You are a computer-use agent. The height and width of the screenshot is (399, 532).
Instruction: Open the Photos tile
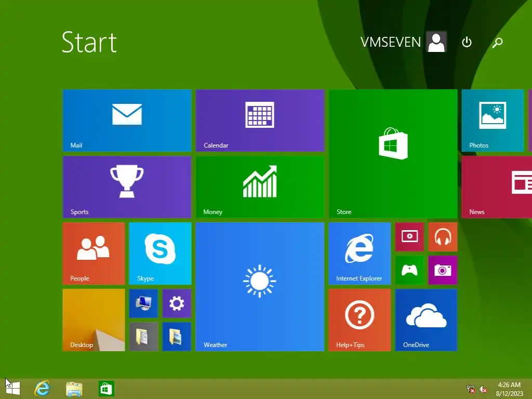pyautogui.click(x=493, y=121)
